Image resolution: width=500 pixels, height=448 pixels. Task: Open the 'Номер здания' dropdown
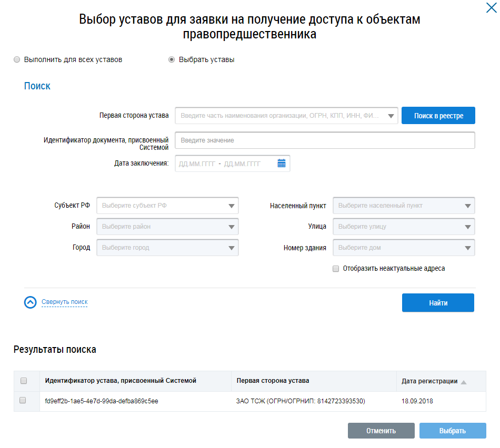point(404,248)
